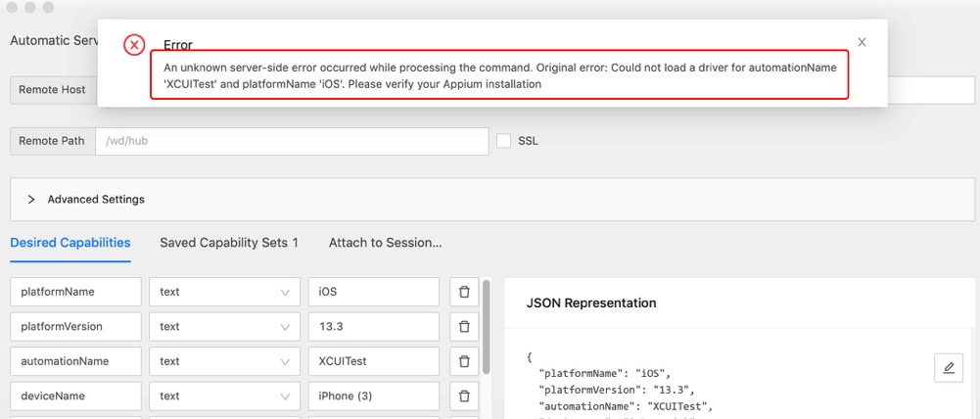Viewport: 980px width, 419px height.
Task: Click the "automationName": "XCUITest" JSON line
Action: coord(625,406)
